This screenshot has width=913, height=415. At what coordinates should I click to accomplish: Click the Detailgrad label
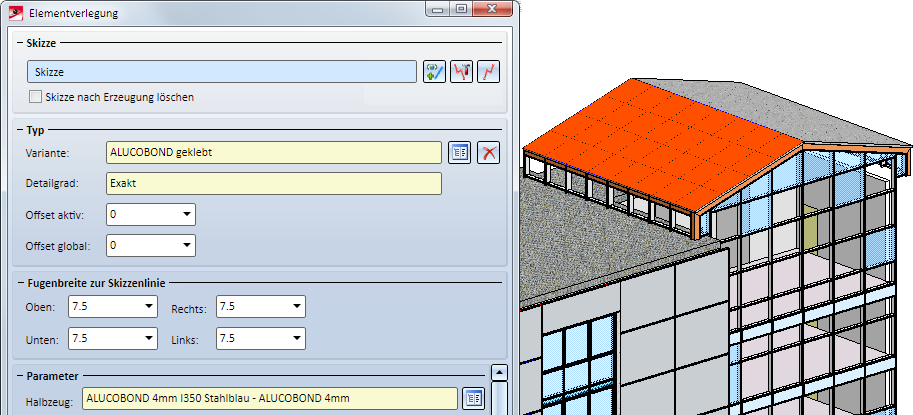(52, 183)
